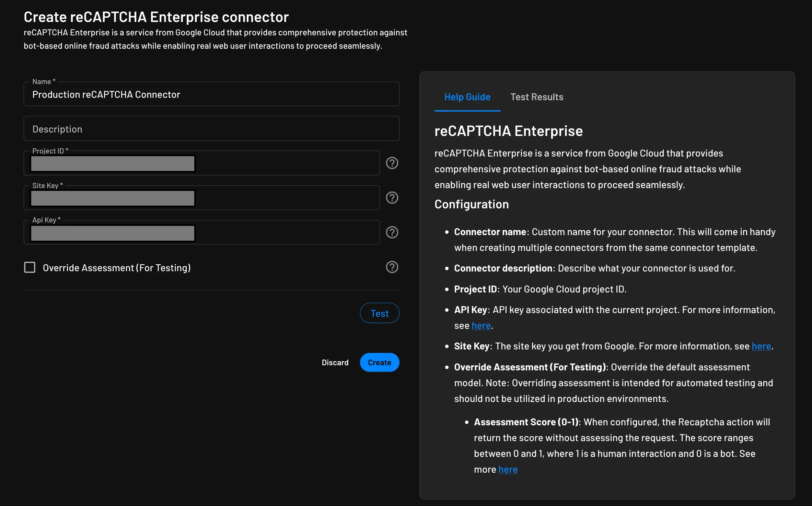Focus the Api Key input field

pyautogui.click(x=202, y=233)
